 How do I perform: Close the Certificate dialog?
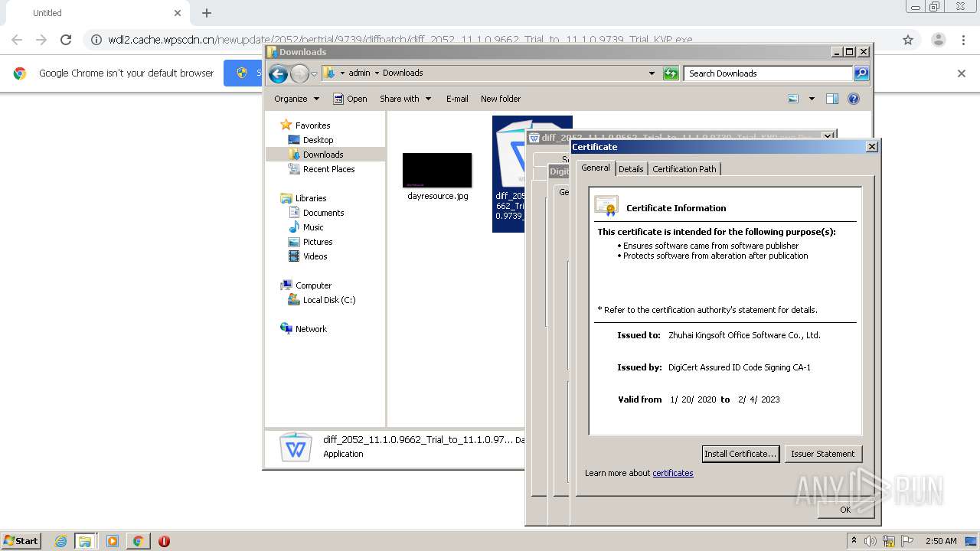tap(871, 147)
